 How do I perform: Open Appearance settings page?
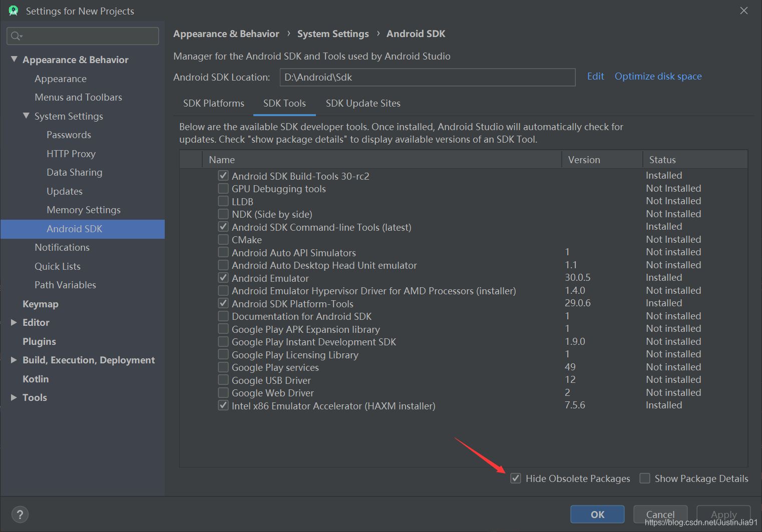(61, 79)
